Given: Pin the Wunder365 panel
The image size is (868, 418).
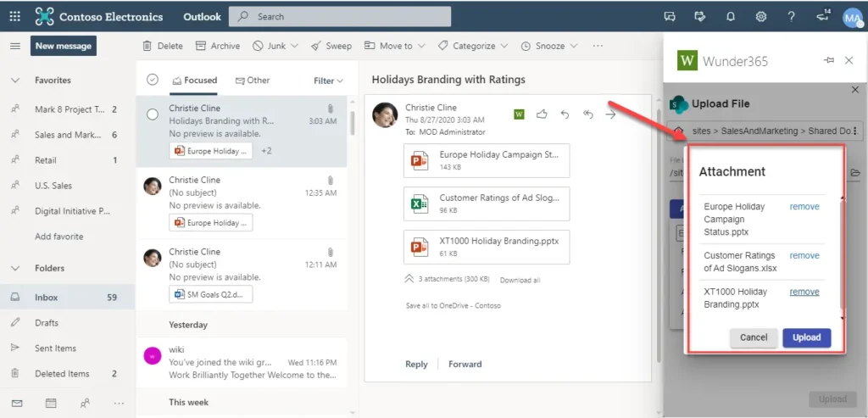Looking at the screenshot, I should 828,60.
